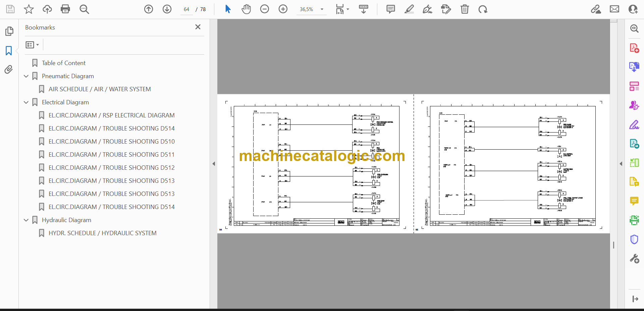This screenshot has height=311, width=644.
Task: Open the Comment tool in the right pane
Action: (x=634, y=201)
